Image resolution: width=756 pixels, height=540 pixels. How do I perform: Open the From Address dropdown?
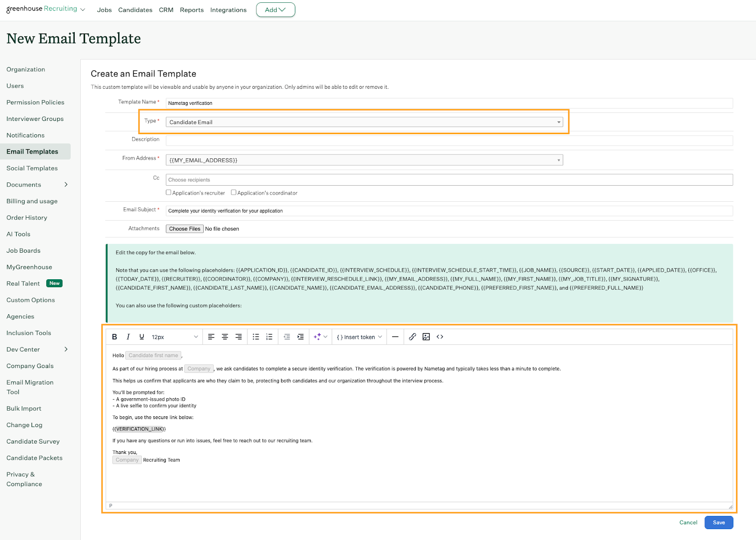(364, 160)
